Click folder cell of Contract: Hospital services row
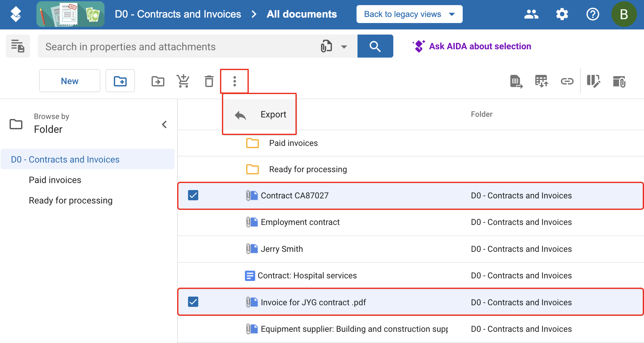This screenshot has width=644, height=343. pos(521,275)
